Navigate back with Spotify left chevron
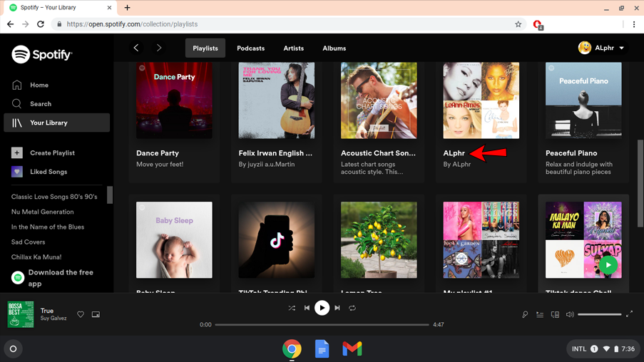This screenshot has height=362, width=644. (x=136, y=48)
